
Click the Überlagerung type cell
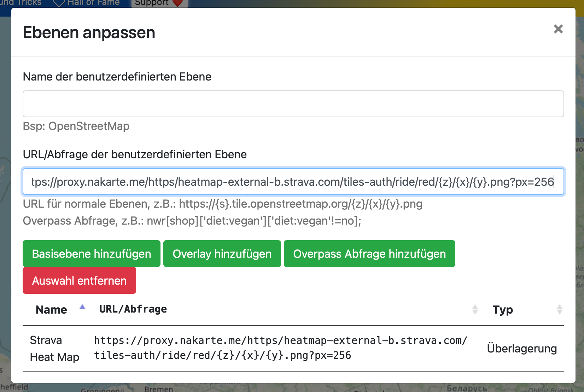point(521,349)
